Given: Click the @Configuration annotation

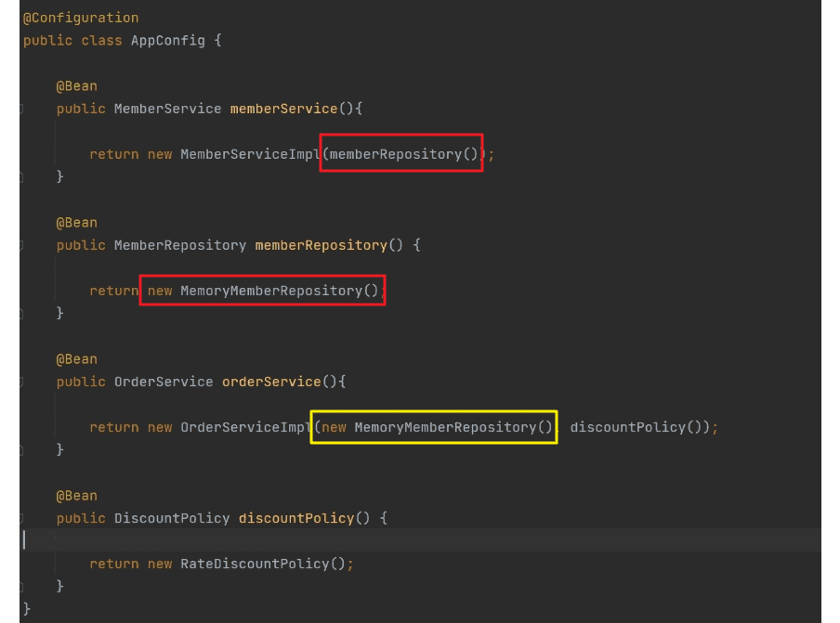Looking at the screenshot, I should pos(81,18).
